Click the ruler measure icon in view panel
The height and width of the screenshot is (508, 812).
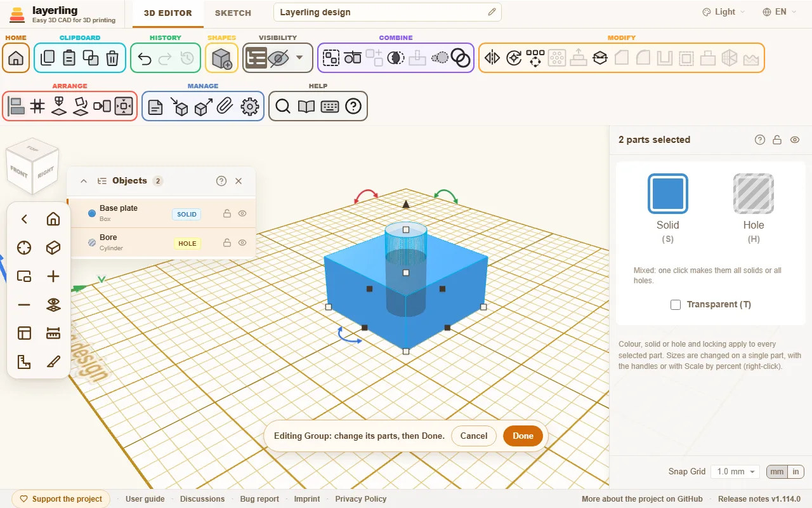click(x=53, y=333)
